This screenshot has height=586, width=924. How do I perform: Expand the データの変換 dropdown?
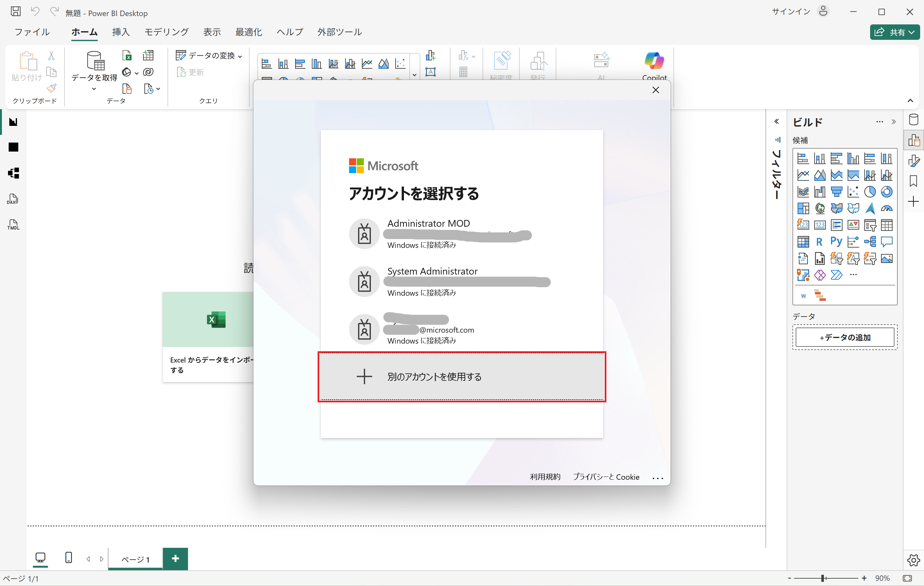[240, 57]
